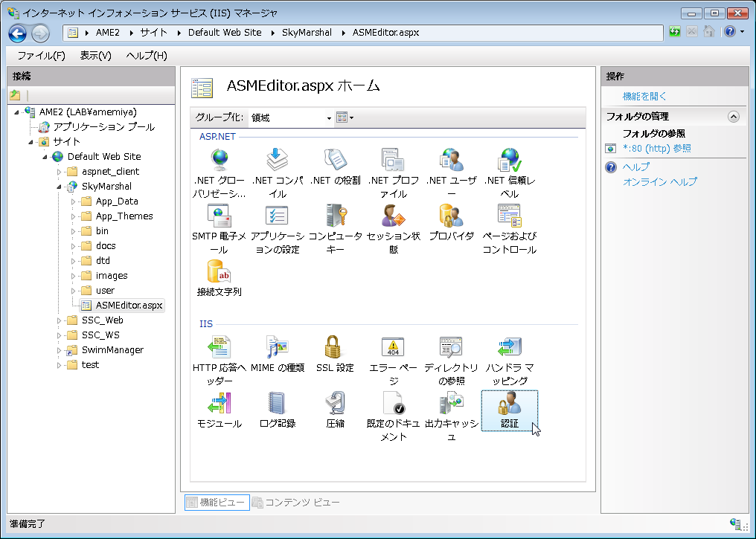
Task: Click the オンライン ヘルプ link
Action: click(x=659, y=181)
